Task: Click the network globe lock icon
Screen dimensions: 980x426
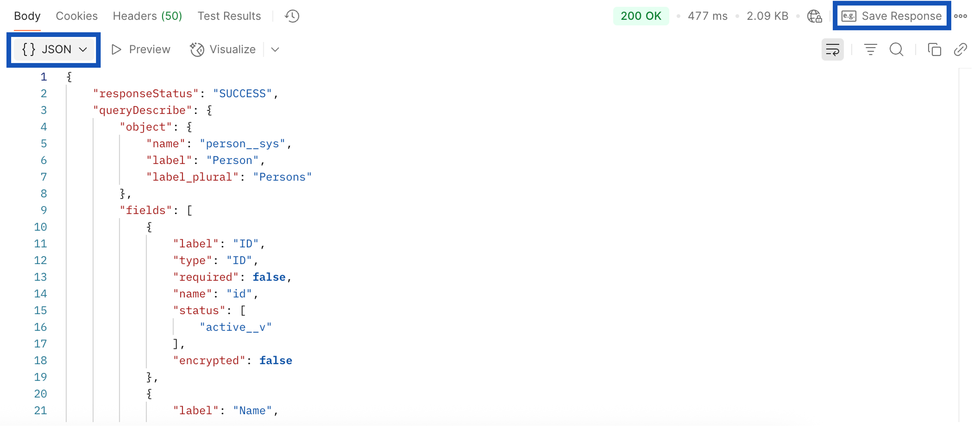Action: point(814,16)
